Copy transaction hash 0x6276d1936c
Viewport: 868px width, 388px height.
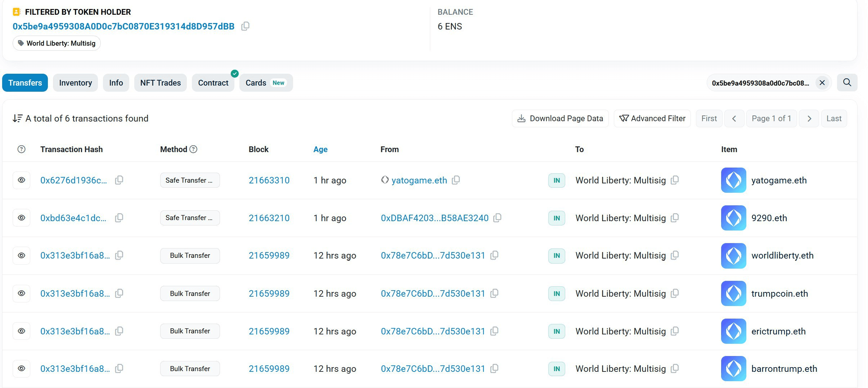[x=119, y=180]
